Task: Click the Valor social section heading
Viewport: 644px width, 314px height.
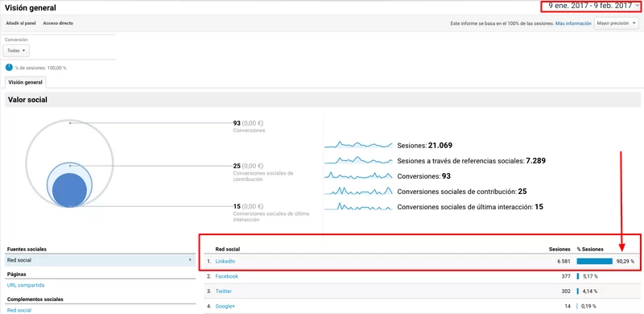Action: coord(27,100)
